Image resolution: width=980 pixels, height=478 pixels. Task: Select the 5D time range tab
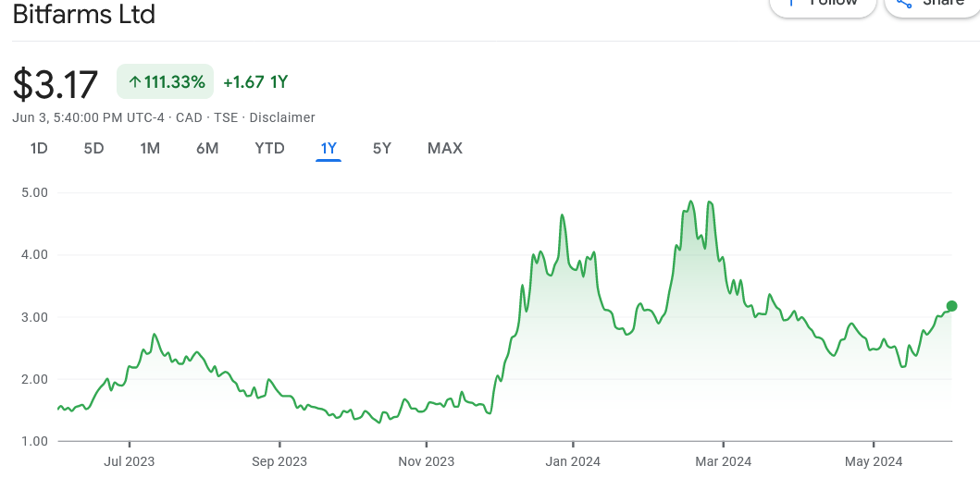point(93,148)
